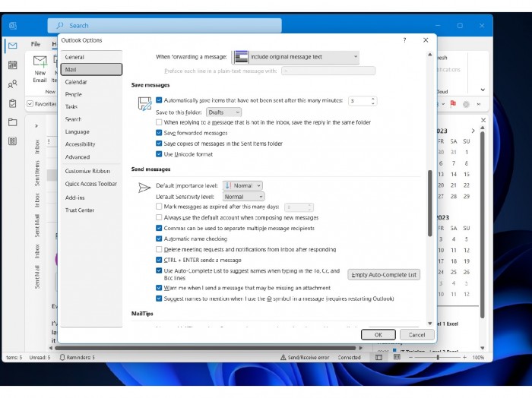532x398 pixels.
Task: Click the New Email icon
Action: pyautogui.click(x=40, y=70)
